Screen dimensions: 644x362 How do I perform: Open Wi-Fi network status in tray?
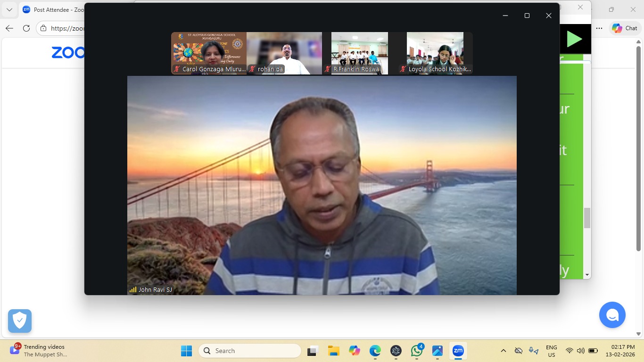569,351
